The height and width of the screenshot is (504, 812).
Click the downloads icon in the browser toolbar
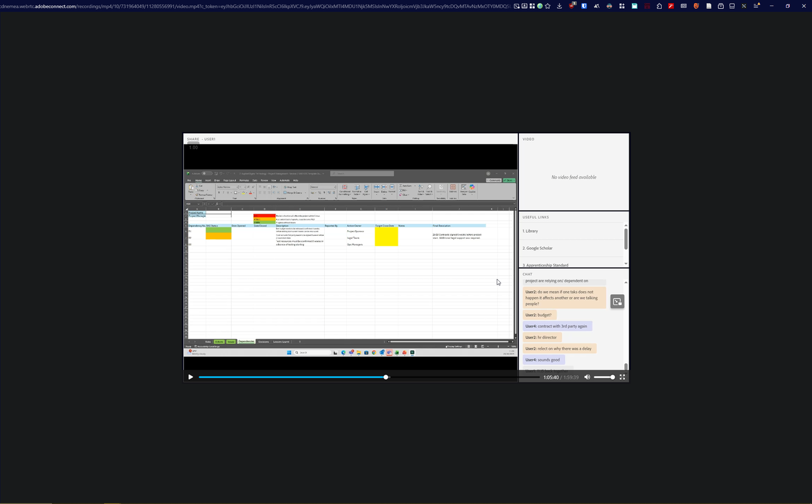[559, 6]
